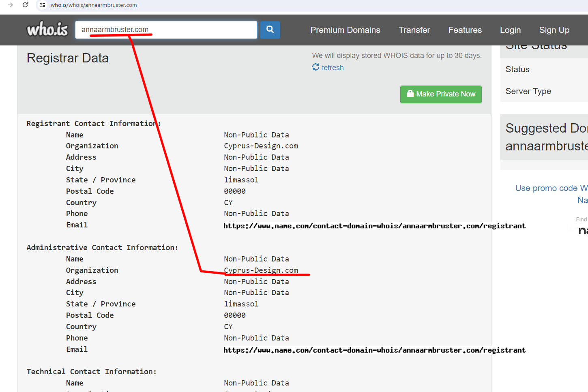Image resolution: width=588 pixels, height=392 pixels.
Task: Open site information icon in address bar
Action: (43, 5)
